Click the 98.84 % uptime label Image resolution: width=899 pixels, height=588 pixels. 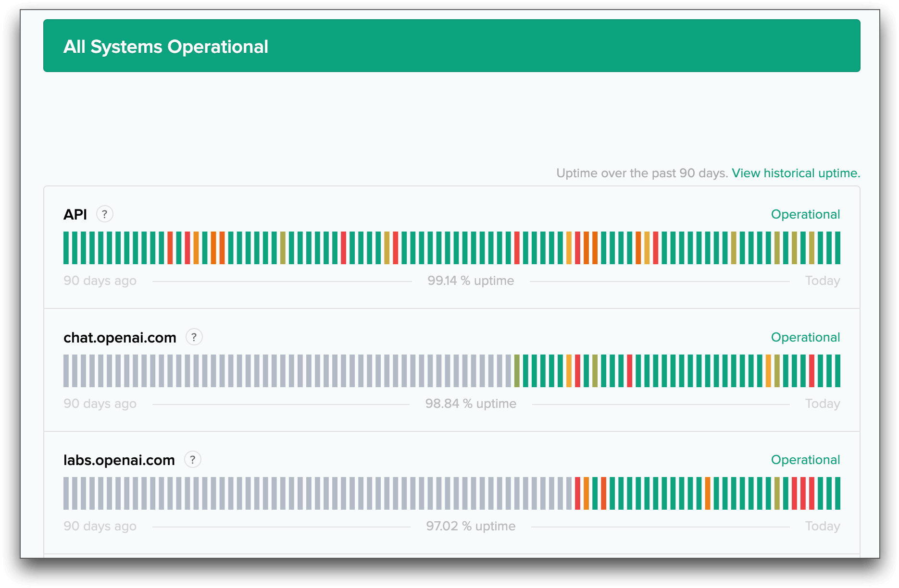(471, 404)
